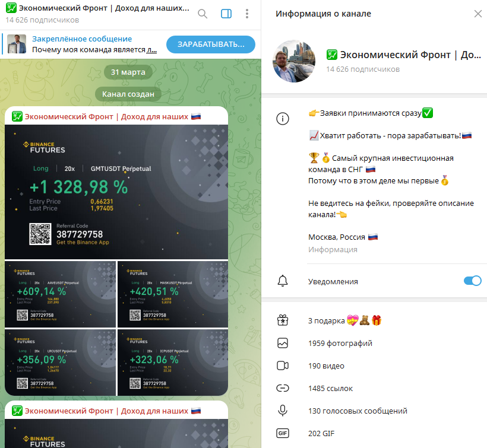The width and height of the screenshot is (487, 448).
Task: Open the GMTUSDT +1 328,98% image
Action: click(116, 192)
